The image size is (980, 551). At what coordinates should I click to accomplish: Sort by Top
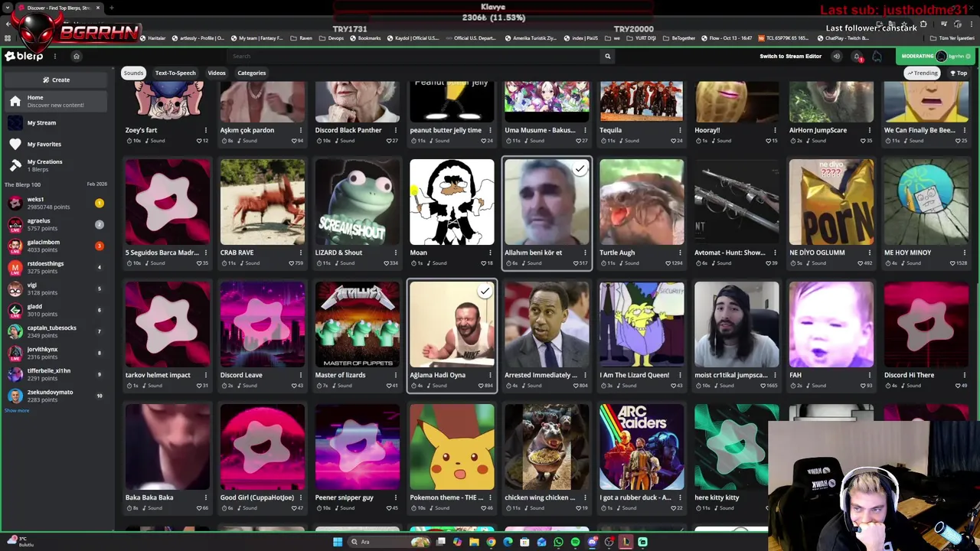coord(959,73)
